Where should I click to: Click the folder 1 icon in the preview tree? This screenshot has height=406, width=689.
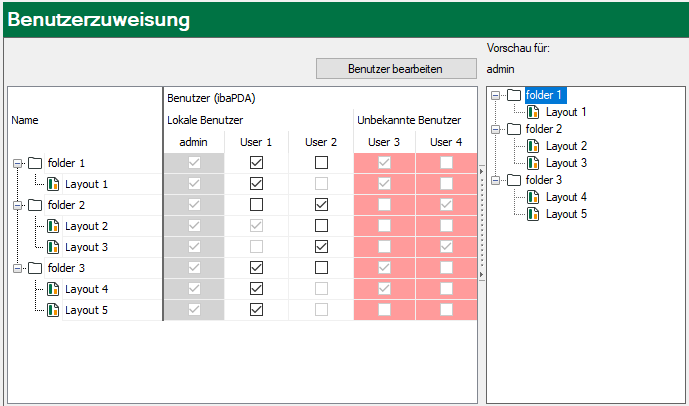click(514, 95)
